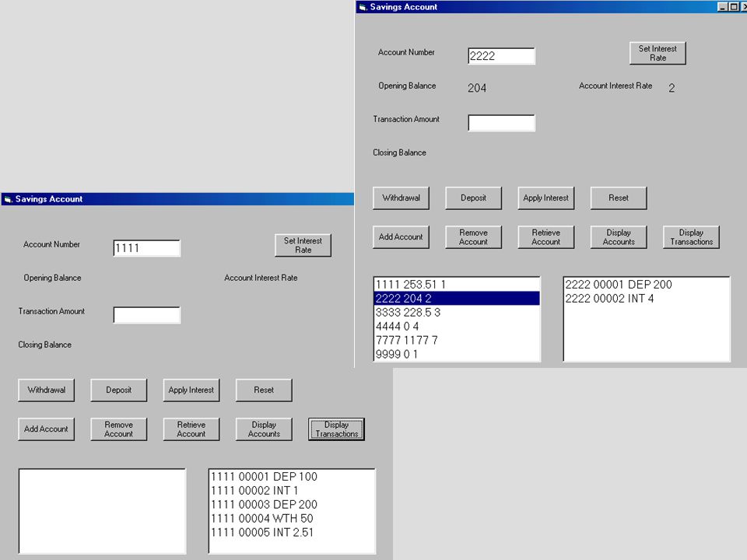Screen dimensions: 747x560
Task: Click Remove Account in left window
Action: pos(118,429)
